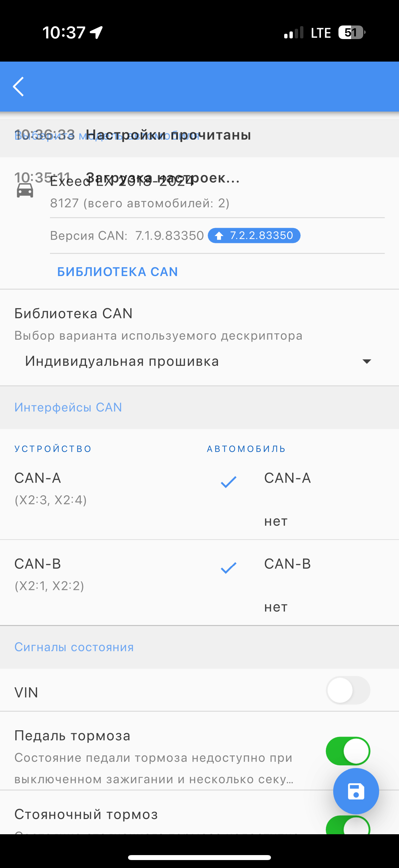Open the Индивидуальная прошивка dropdown arrow
This screenshot has height=868, width=399.
point(367,361)
